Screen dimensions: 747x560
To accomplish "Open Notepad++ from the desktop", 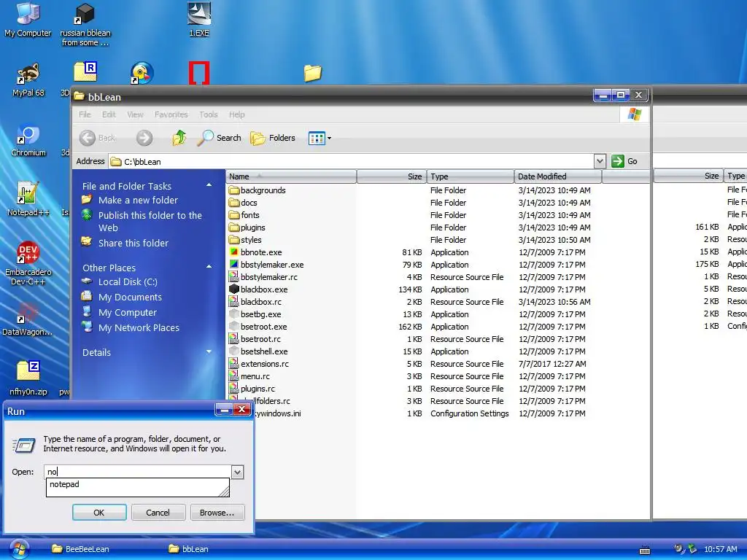I will click(28, 199).
